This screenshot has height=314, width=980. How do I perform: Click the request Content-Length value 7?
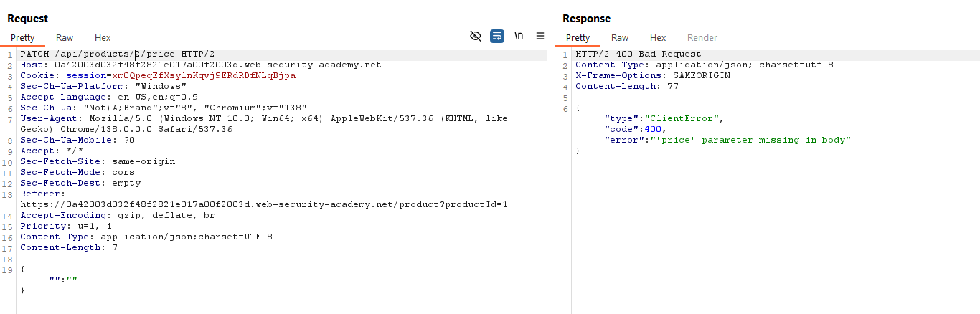tap(115, 247)
